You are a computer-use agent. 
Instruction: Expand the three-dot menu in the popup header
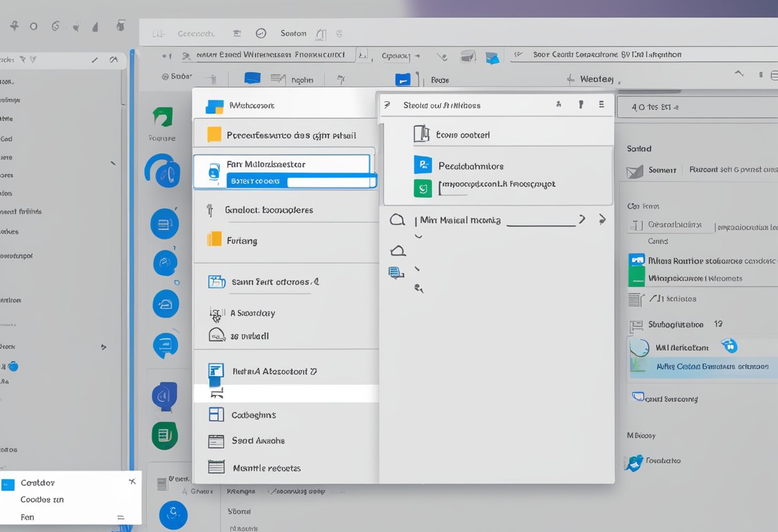[x=601, y=104]
